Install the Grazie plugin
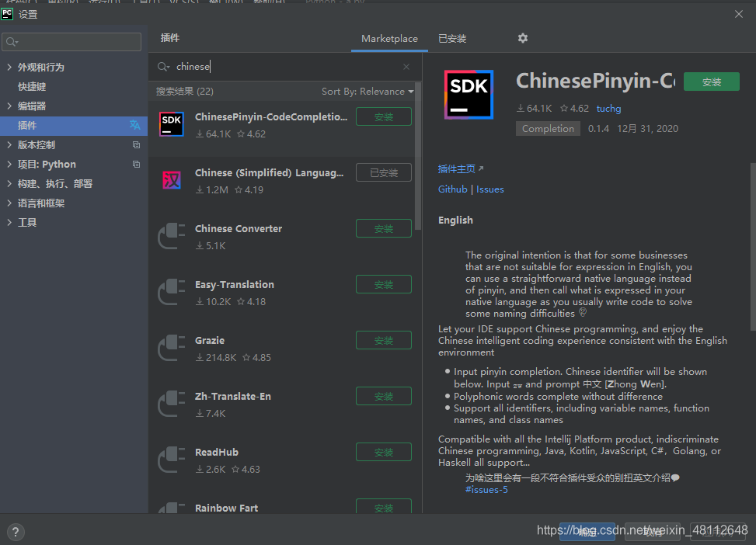 [384, 340]
